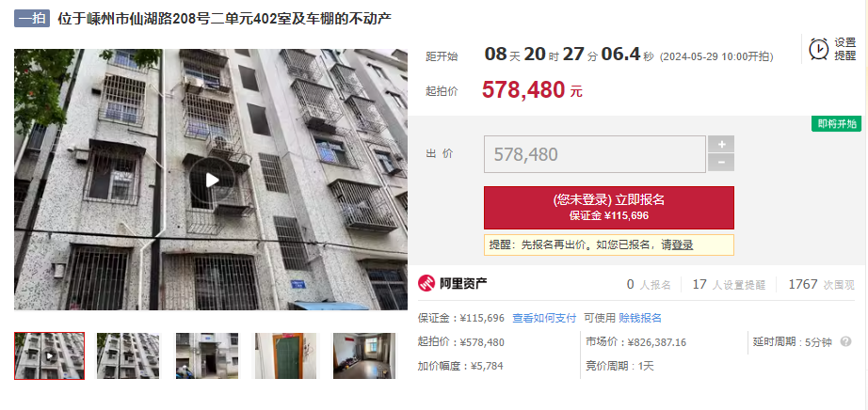Image resolution: width=868 pixels, height=410 pixels.
Task: Click the help icon beside 延时周期
Action: point(845,342)
